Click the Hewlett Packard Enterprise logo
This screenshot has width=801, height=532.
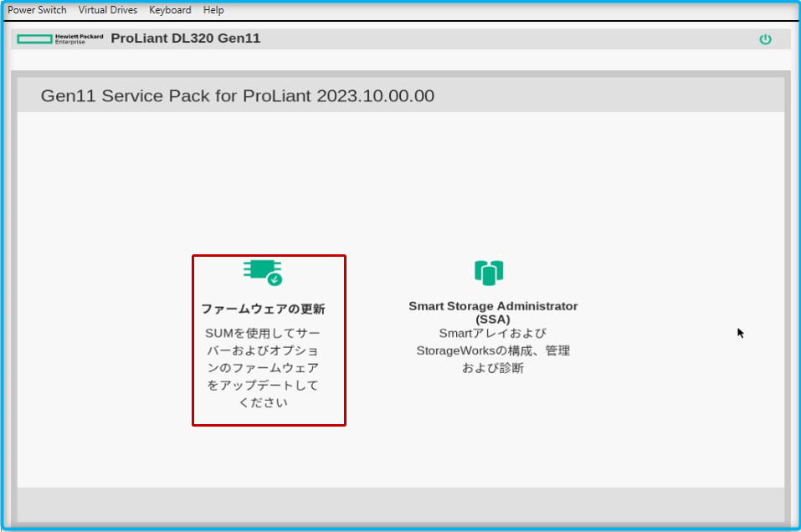59,39
